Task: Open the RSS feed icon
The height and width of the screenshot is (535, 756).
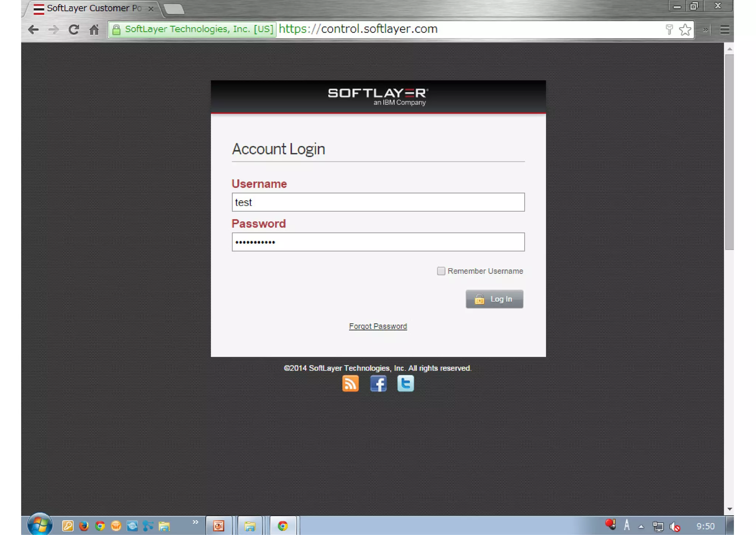Action: point(350,384)
